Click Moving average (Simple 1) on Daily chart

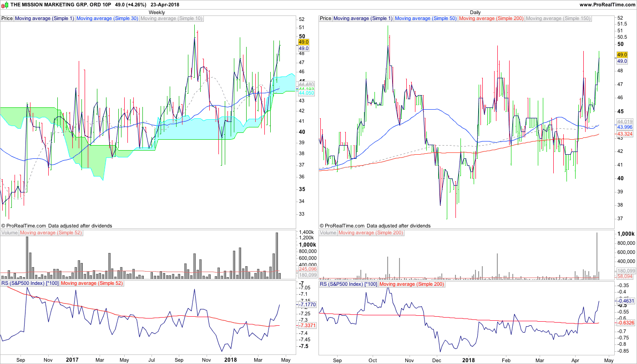pyautogui.click(x=363, y=19)
